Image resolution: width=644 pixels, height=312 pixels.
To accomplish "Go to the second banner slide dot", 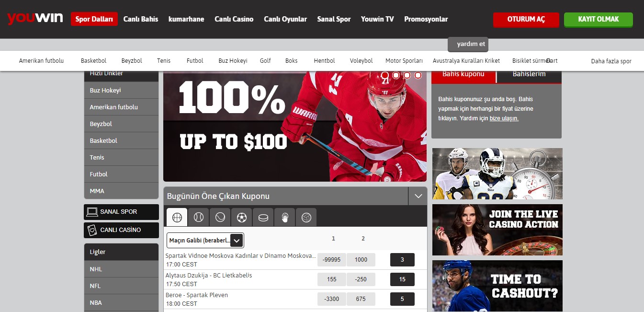I will pyautogui.click(x=396, y=75).
